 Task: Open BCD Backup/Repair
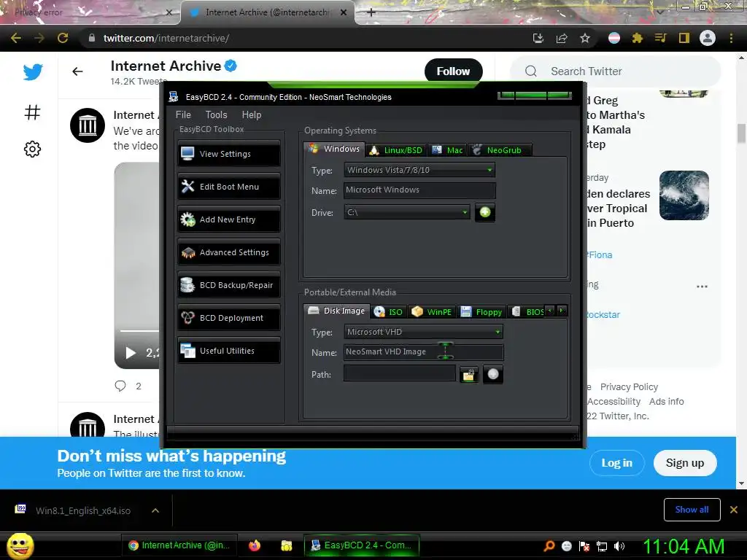coord(228,285)
